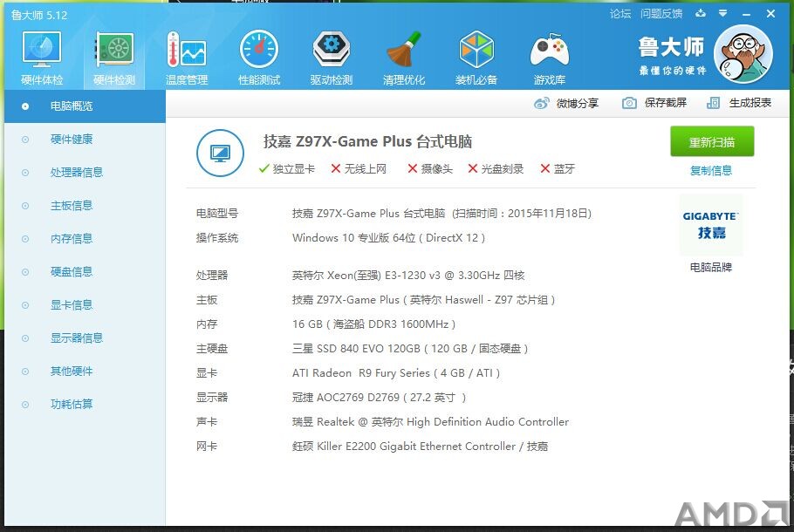The image size is (794, 532).
Task: Click the 重新扫描 rescan button
Action: pyautogui.click(x=712, y=142)
